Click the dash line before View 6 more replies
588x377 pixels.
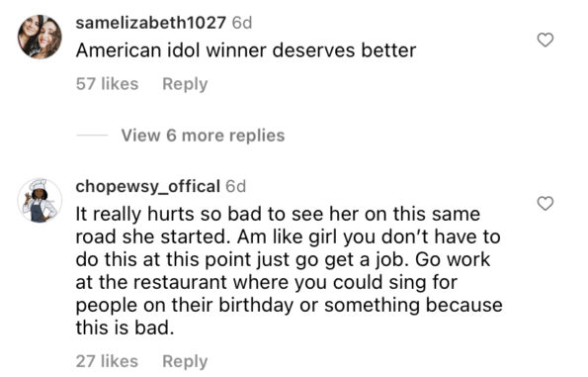[92, 136]
